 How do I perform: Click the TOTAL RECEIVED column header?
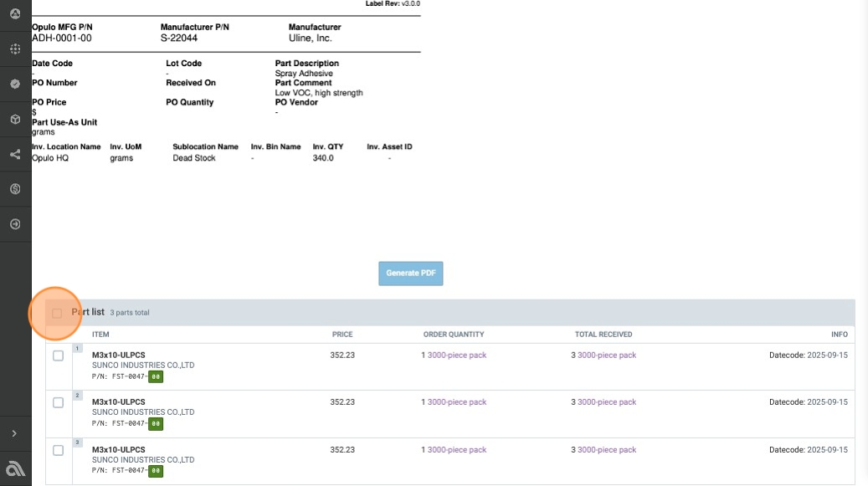coord(603,335)
